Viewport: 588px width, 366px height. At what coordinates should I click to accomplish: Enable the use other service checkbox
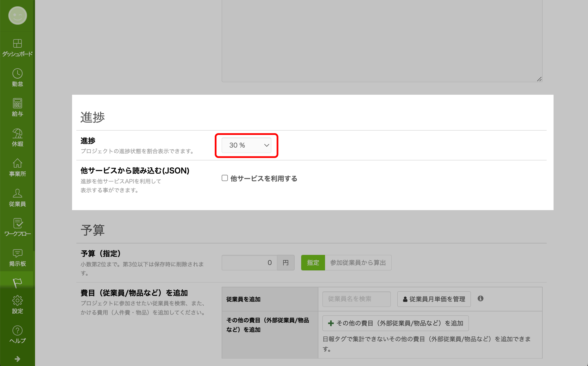point(225,178)
